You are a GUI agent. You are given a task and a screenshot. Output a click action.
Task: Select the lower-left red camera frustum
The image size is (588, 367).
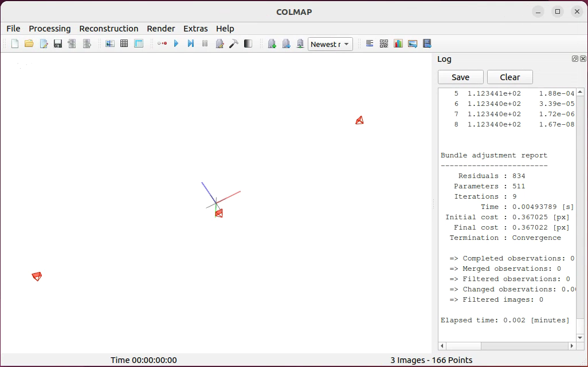tap(37, 277)
